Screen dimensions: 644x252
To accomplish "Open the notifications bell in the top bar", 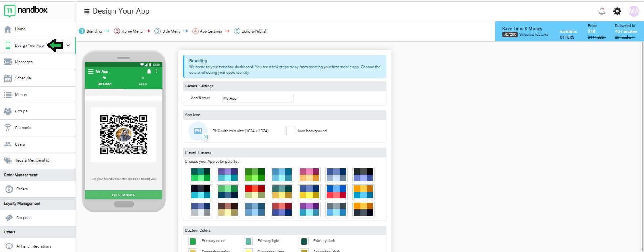I will (602, 11).
